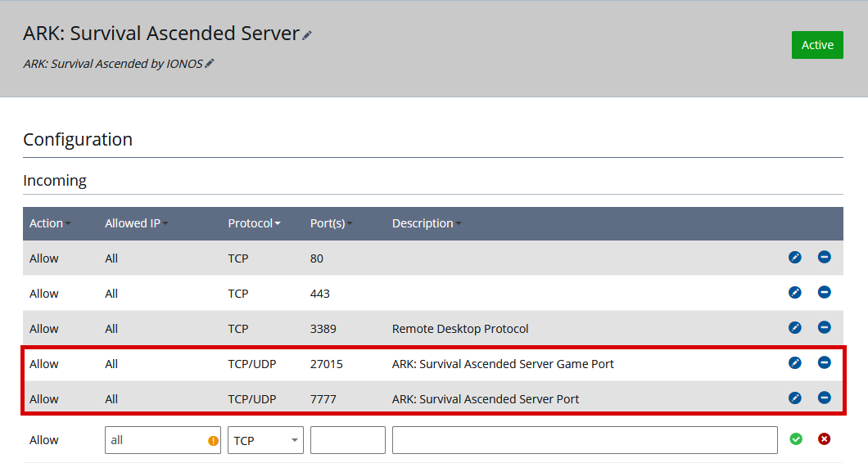
Task: Edit the Remote Desktop Protocol rule
Action: click(x=794, y=328)
